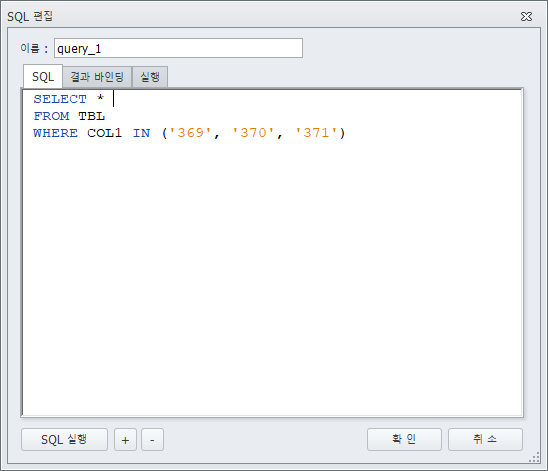This screenshot has height=471, width=548.
Task: Confirm with the 확 인 button
Action: [404, 440]
